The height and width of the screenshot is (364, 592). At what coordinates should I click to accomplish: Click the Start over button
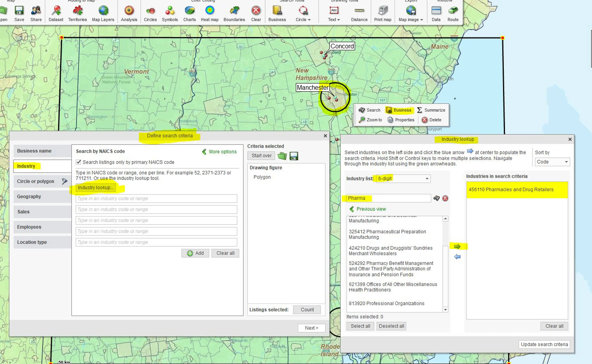coord(261,156)
